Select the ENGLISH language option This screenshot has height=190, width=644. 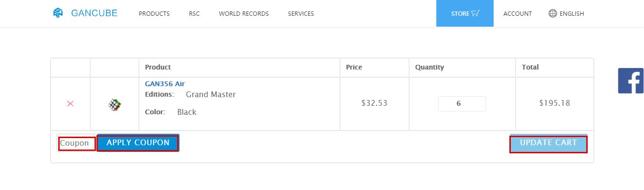(572, 14)
